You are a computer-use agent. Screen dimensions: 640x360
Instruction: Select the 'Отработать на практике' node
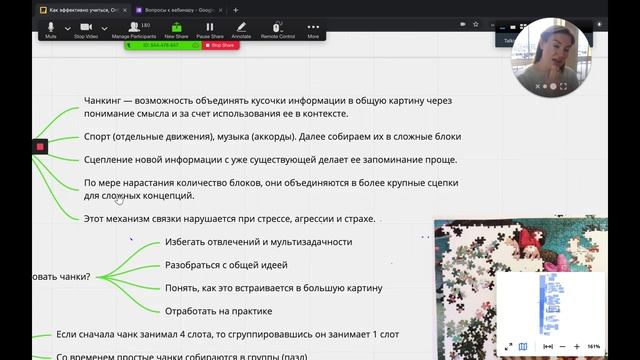point(218,311)
